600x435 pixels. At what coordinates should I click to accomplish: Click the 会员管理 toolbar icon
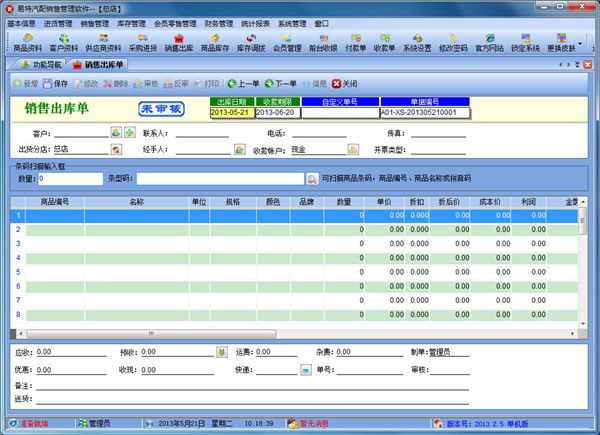[x=287, y=42]
